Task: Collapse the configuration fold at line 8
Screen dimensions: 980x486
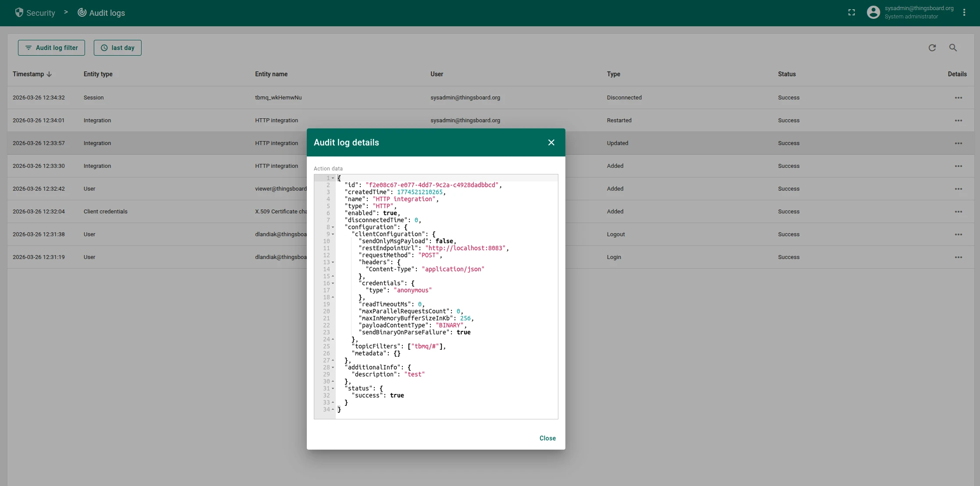Action: pos(333,227)
